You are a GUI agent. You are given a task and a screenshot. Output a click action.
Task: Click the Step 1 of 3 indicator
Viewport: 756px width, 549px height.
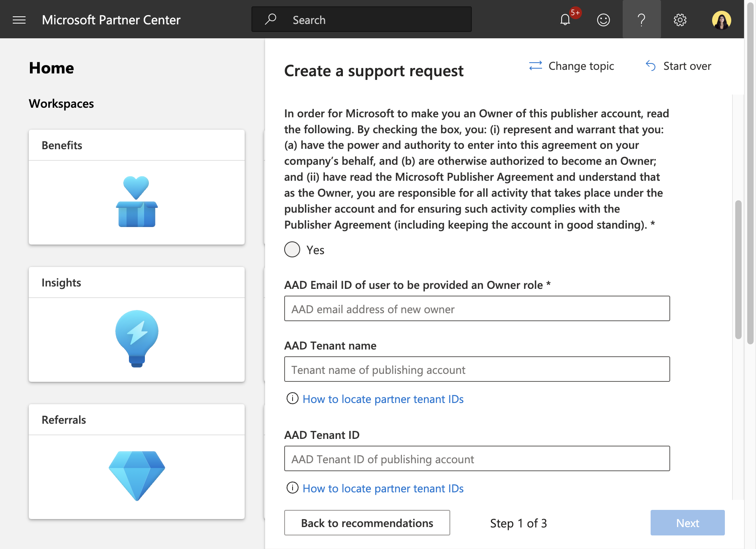coord(519,523)
